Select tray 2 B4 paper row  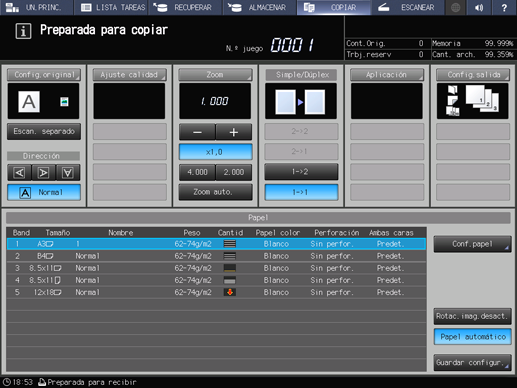[216, 256]
